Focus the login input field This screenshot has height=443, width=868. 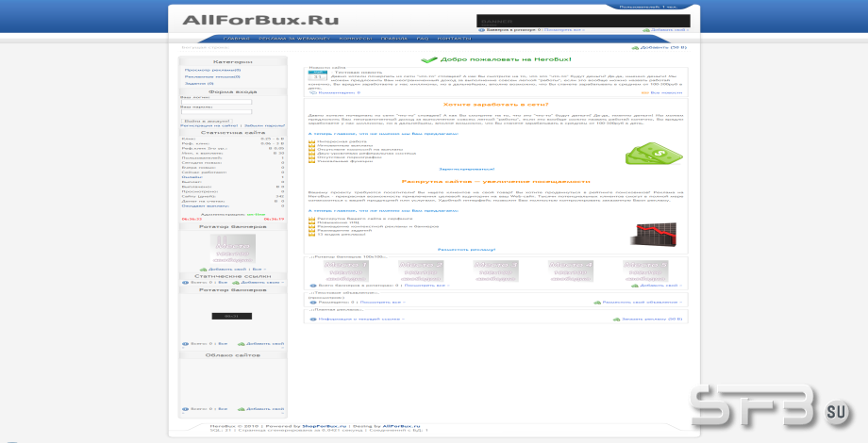click(x=216, y=102)
